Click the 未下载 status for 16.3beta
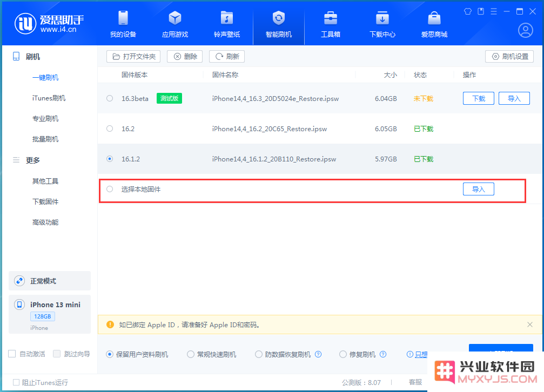Viewport: 544px width, 392px height. click(x=424, y=98)
